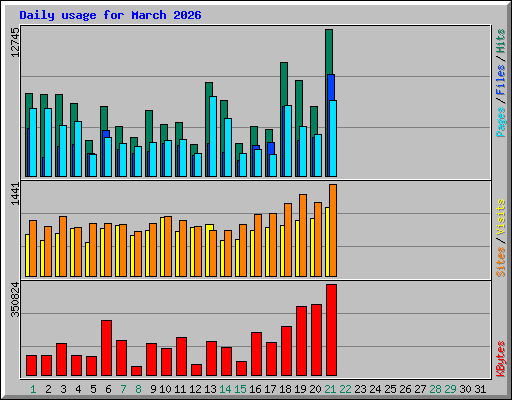
Task: Click the 'Hits' legend label
Action: click(x=500, y=41)
